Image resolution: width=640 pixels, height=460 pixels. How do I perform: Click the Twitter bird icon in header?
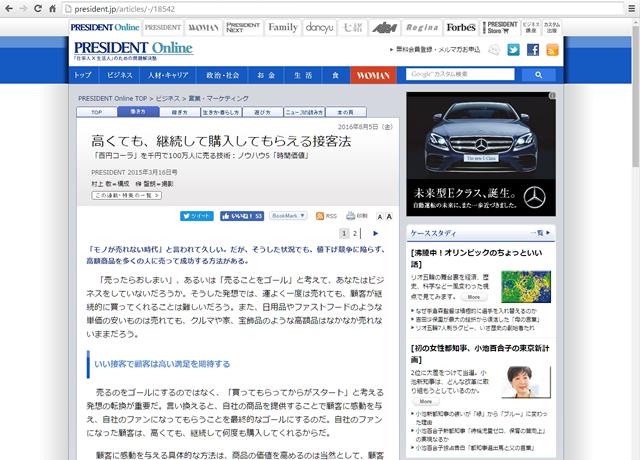(x=513, y=49)
